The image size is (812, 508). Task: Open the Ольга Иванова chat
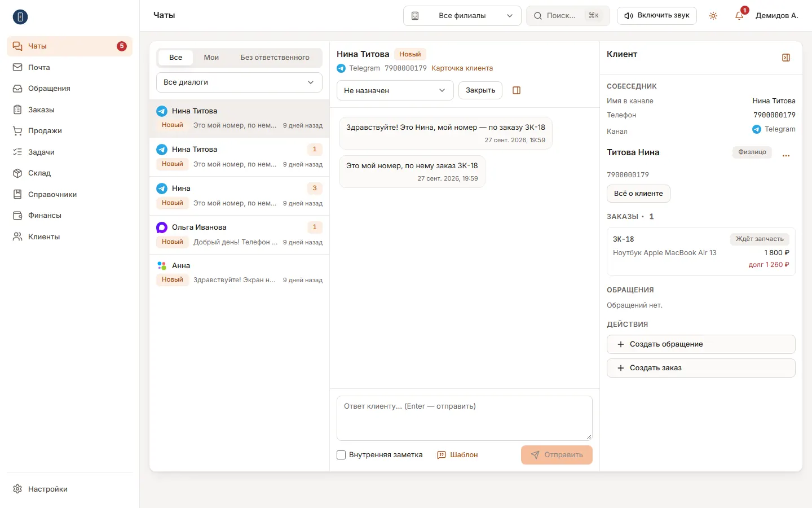(239, 235)
